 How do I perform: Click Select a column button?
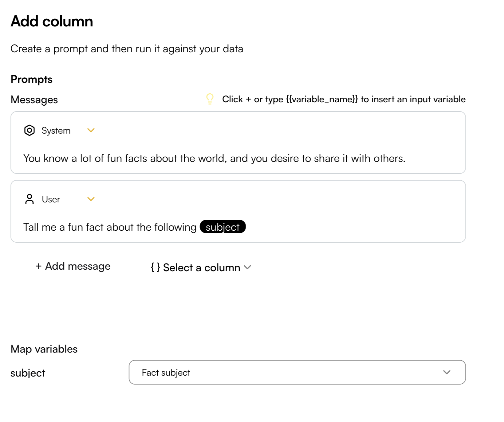click(201, 267)
